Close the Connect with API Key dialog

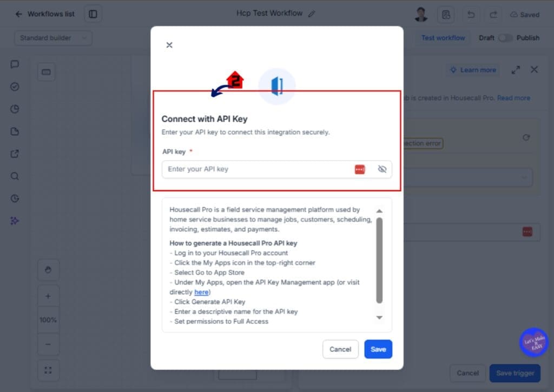tap(169, 45)
